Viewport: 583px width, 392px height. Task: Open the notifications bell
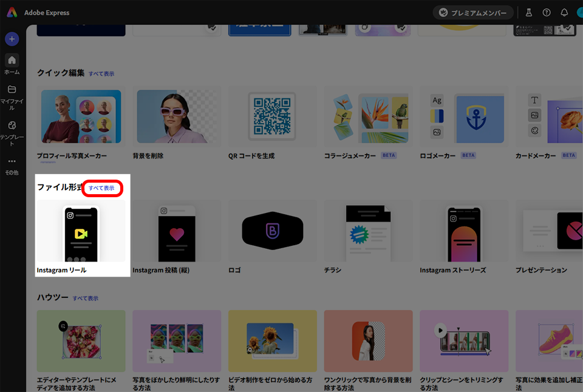pyautogui.click(x=564, y=12)
